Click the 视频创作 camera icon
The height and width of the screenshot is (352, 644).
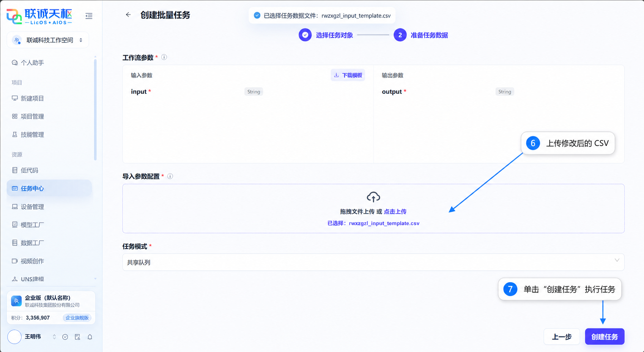click(x=15, y=261)
